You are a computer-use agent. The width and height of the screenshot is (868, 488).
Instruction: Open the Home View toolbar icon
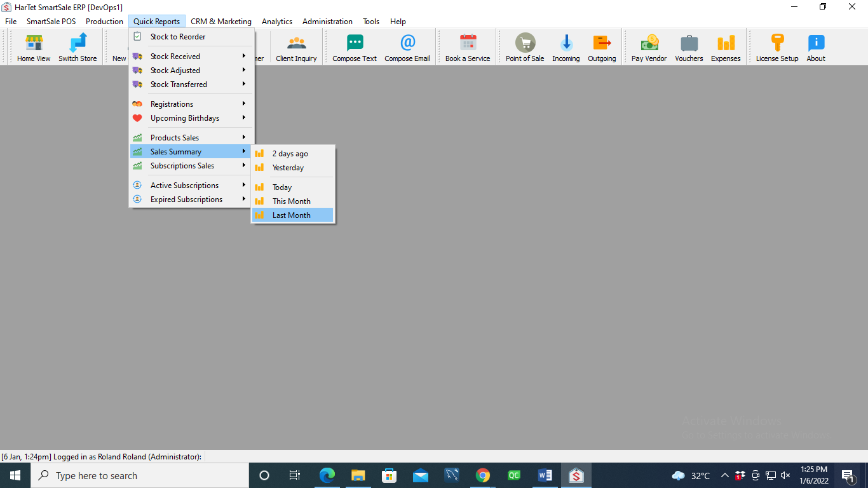34,48
